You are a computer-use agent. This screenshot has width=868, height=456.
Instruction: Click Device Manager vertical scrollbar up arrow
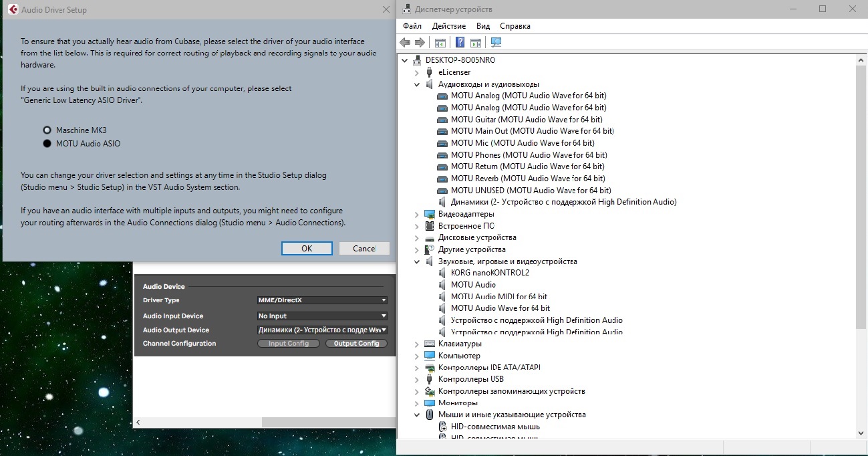point(861,60)
